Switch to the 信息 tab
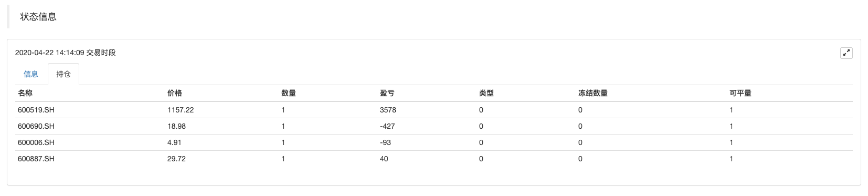Screen dimensions: 868x196 pyautogui.click(x=31, y=74)
